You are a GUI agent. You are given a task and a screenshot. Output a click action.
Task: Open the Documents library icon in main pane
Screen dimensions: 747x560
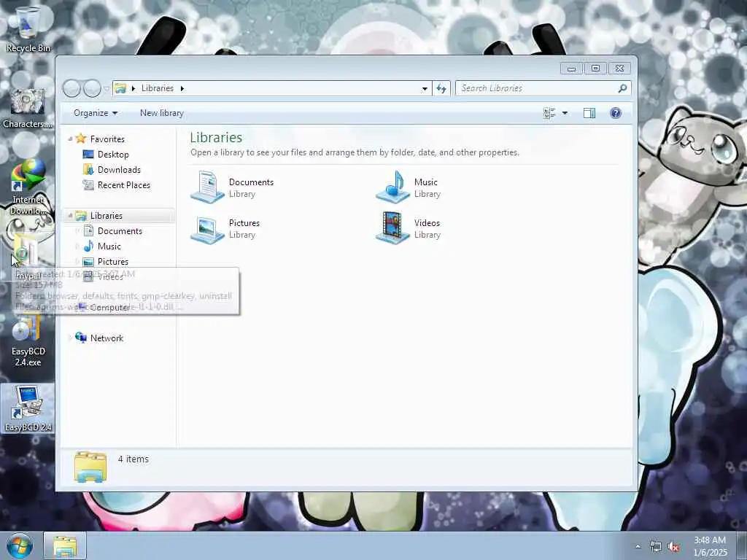click(x=207, y=187)
